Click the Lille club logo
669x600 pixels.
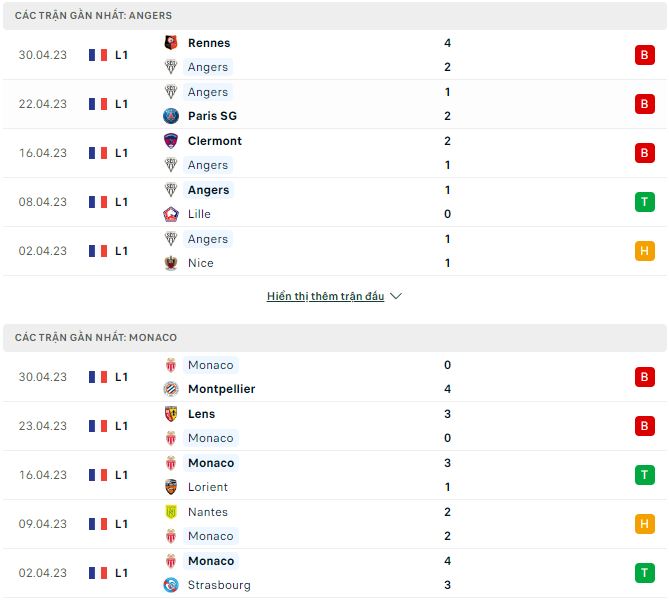tap(170, 214)
